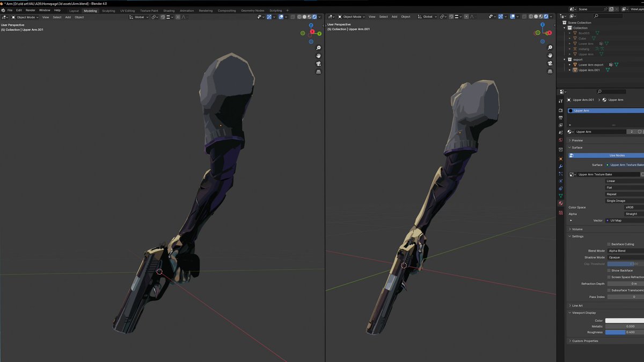The height and width of the screenshot is (362, 644).
Task: Toggle snapping magnet in left viewport header
Action: click(x=163, y=17)
